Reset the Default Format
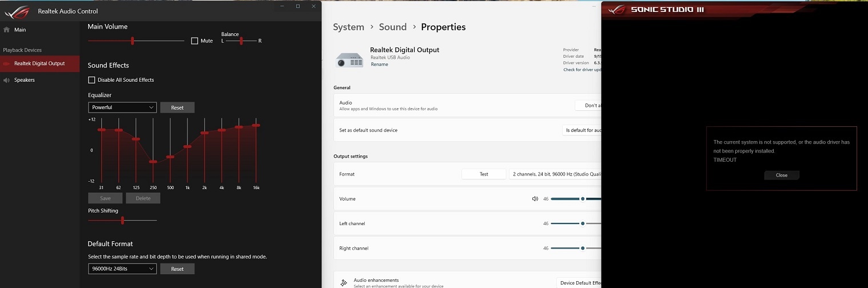Screen dimensions: 868x288 [x=177, y=269]
